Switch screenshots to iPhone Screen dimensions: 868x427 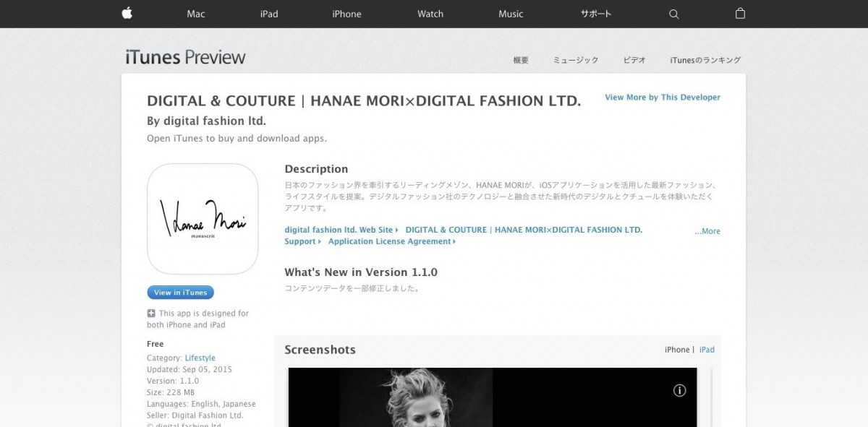(677, 350)
